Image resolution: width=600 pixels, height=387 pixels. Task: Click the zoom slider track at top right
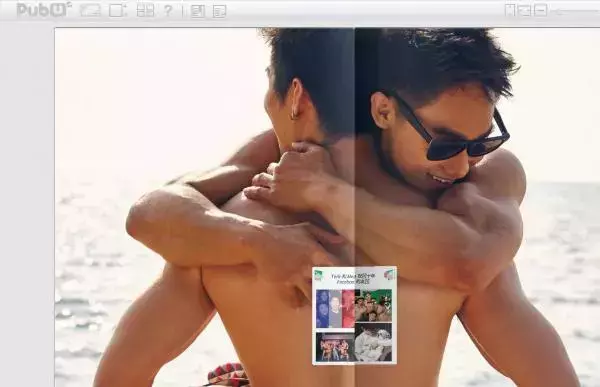coord(576,11)
